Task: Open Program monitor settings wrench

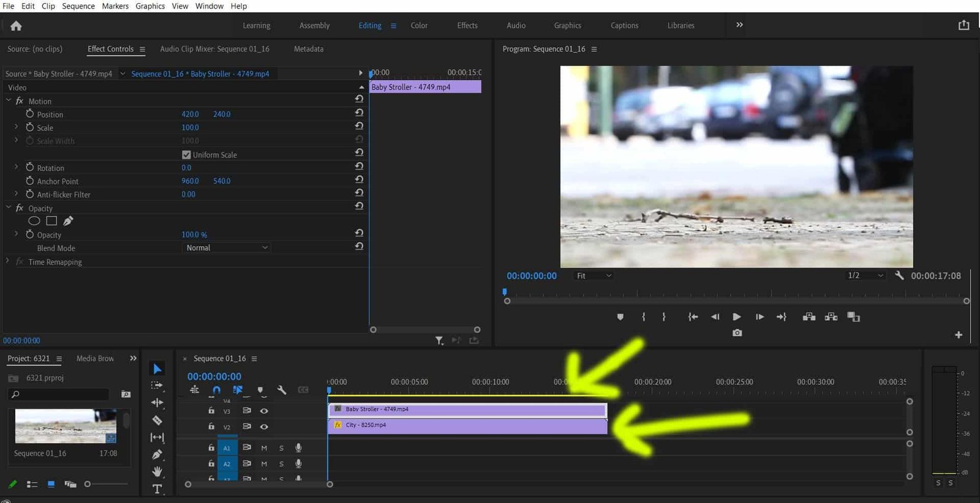Action: (899, 275)
